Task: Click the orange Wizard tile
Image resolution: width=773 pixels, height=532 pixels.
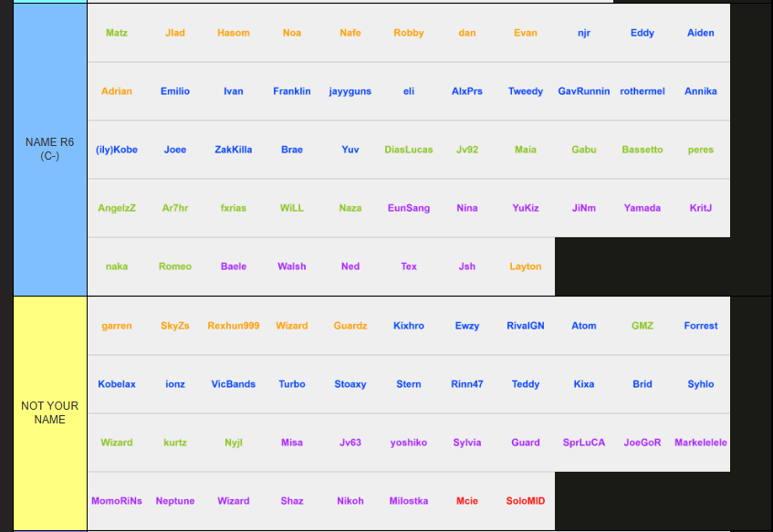Action: [x=292, y=326]
